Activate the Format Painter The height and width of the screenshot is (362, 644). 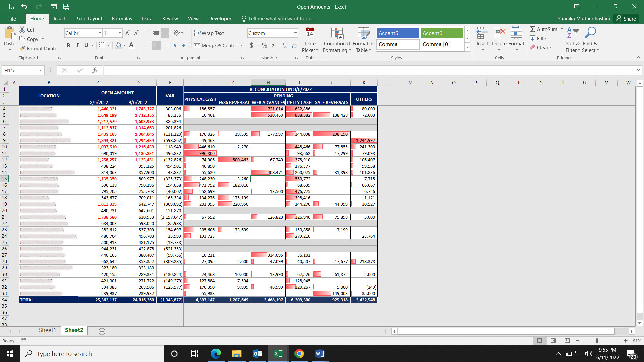coord(39,48)
